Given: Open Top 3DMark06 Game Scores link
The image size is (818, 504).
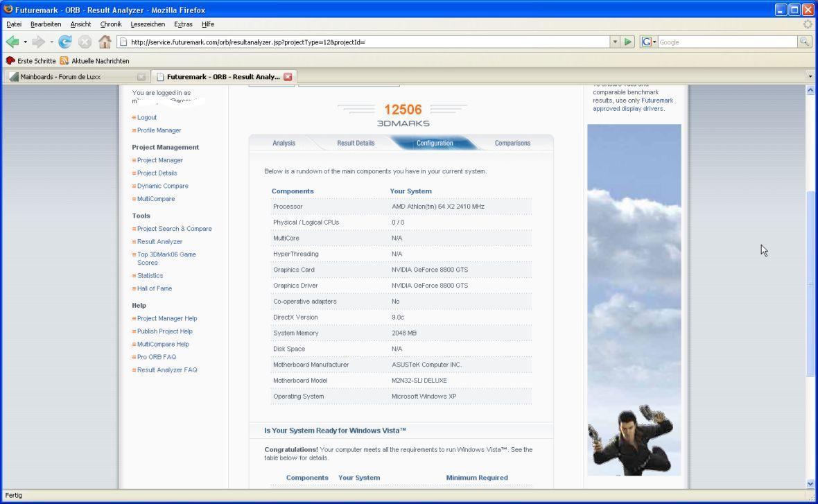Looking at the screenshot, I should click(166, 259).
